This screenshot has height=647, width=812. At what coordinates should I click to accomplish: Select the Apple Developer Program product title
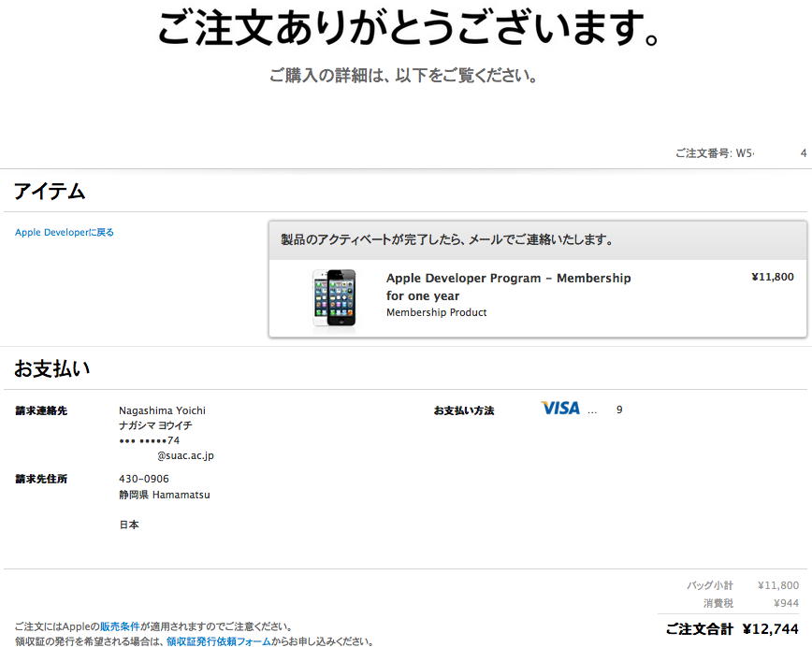click(x=508, y=287)
